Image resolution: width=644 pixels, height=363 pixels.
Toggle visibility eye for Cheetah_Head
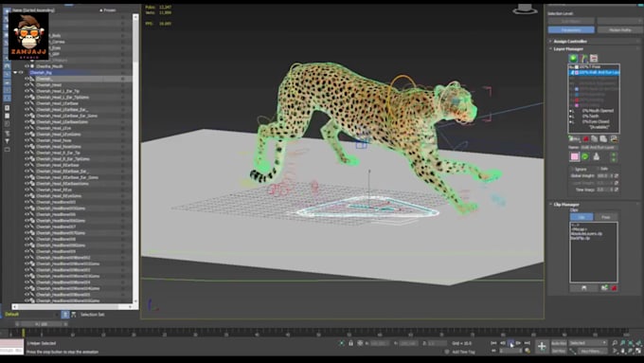[x=27, y=84]
